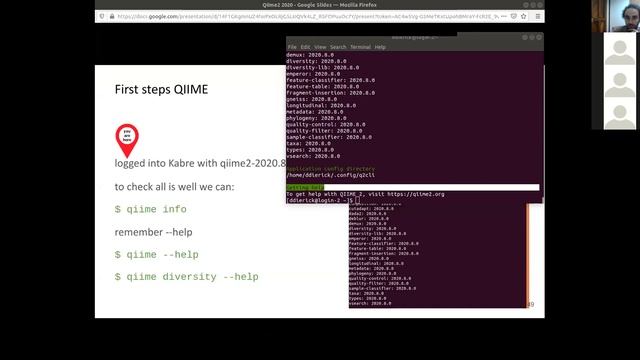Viewport: 640px width, 360px height.
Task: Click the slide number 49
Action: coord(531,304)
